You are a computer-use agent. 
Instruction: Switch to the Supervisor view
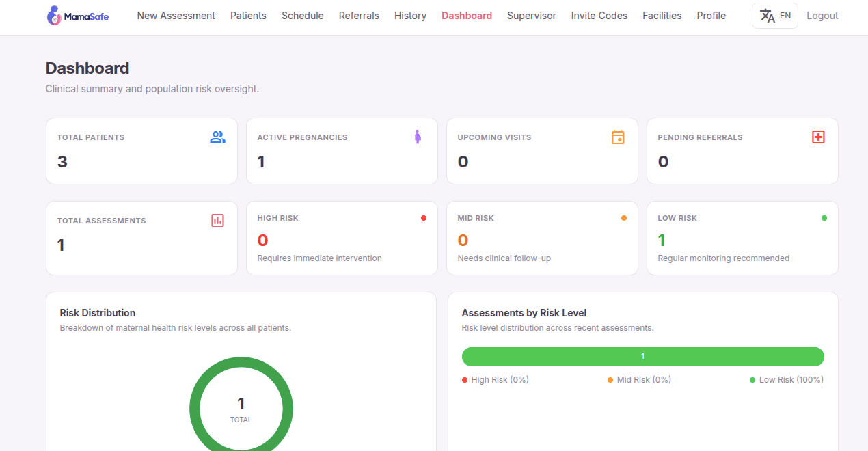point(532,16)
